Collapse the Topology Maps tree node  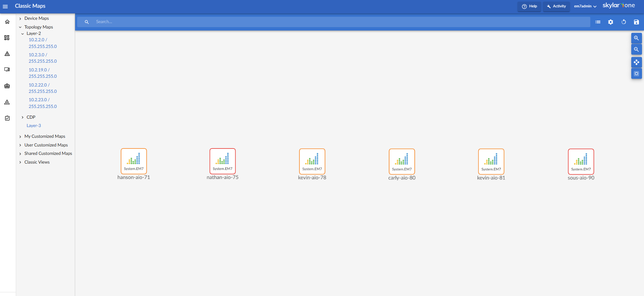pyautogui.click(x=20, y=27)
